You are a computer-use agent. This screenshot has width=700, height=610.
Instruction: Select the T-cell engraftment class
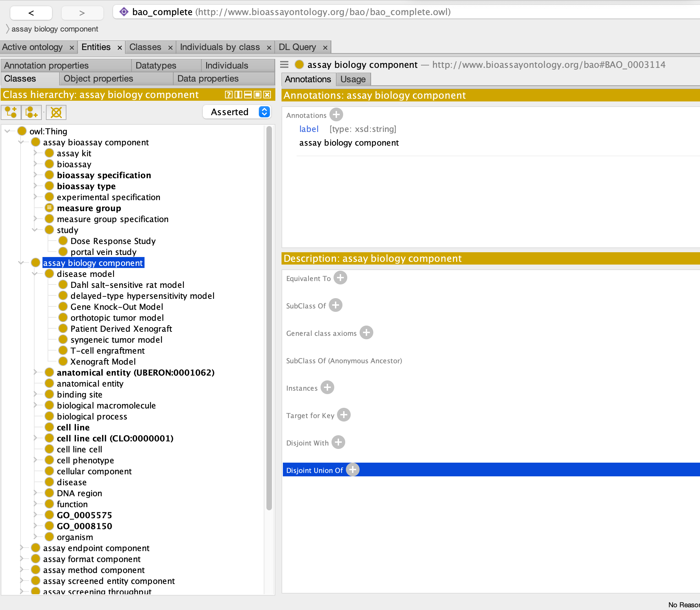108,351
